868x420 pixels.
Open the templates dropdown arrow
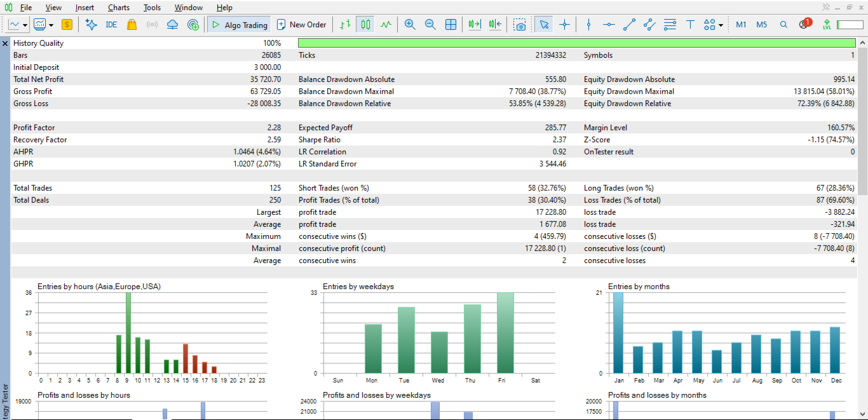pos(51,25)
